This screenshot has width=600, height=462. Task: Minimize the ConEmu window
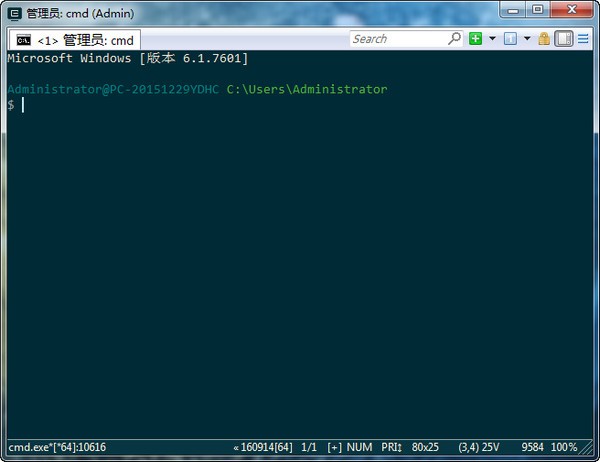[x=513, y=10]
